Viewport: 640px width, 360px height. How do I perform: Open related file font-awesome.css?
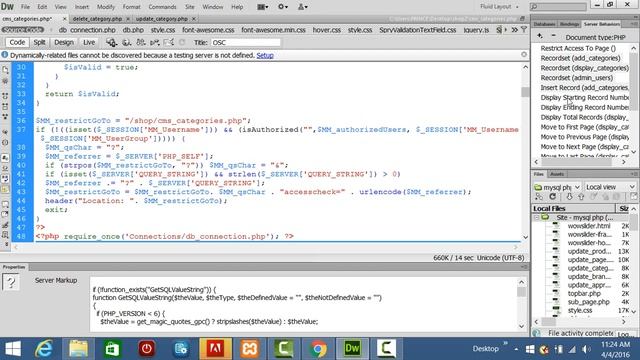[x=208, y=30]
